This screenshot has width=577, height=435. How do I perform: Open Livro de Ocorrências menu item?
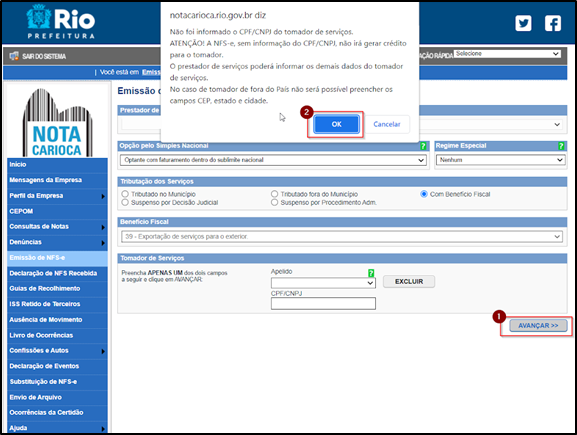(x=57, y=336)
